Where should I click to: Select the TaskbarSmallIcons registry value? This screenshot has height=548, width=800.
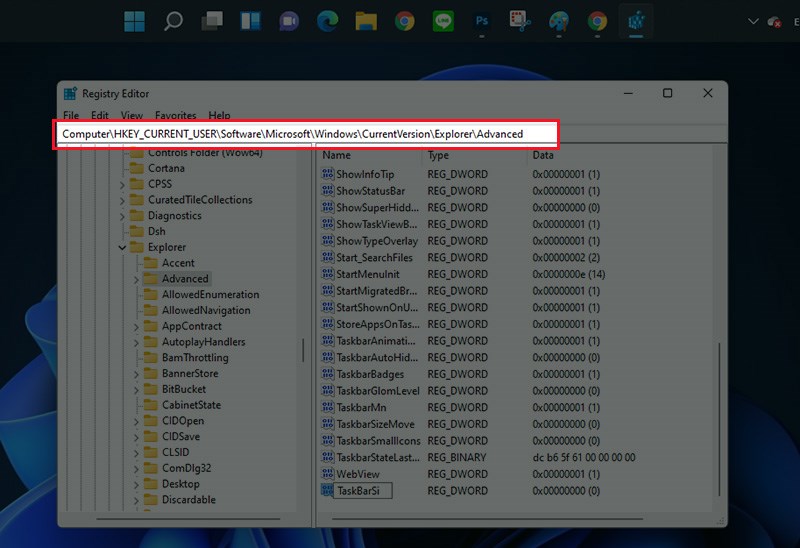378,441
